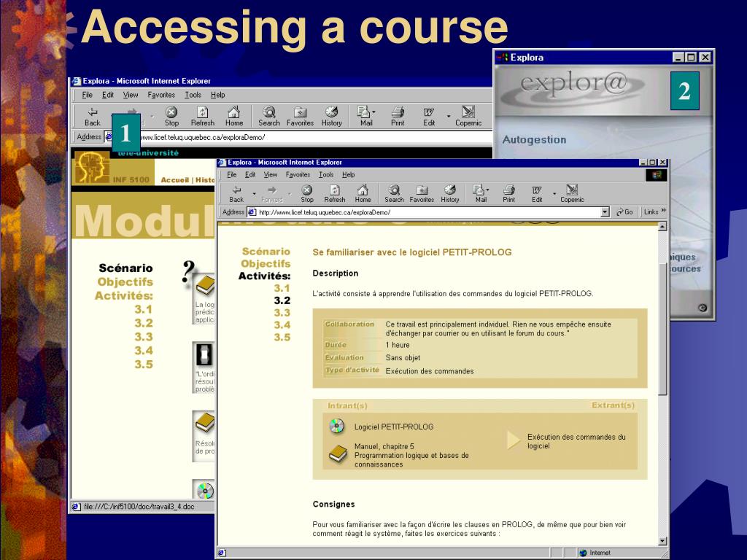Image resolution: width=747 pixels, height=560 pixels.
Task: Click the Go button next to address bar
Action: [624, 212]
